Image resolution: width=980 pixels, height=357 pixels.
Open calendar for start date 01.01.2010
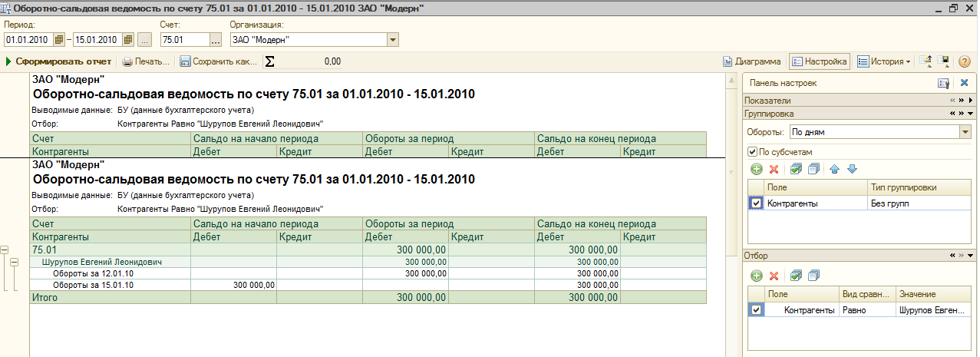click(x=58, y=39)
